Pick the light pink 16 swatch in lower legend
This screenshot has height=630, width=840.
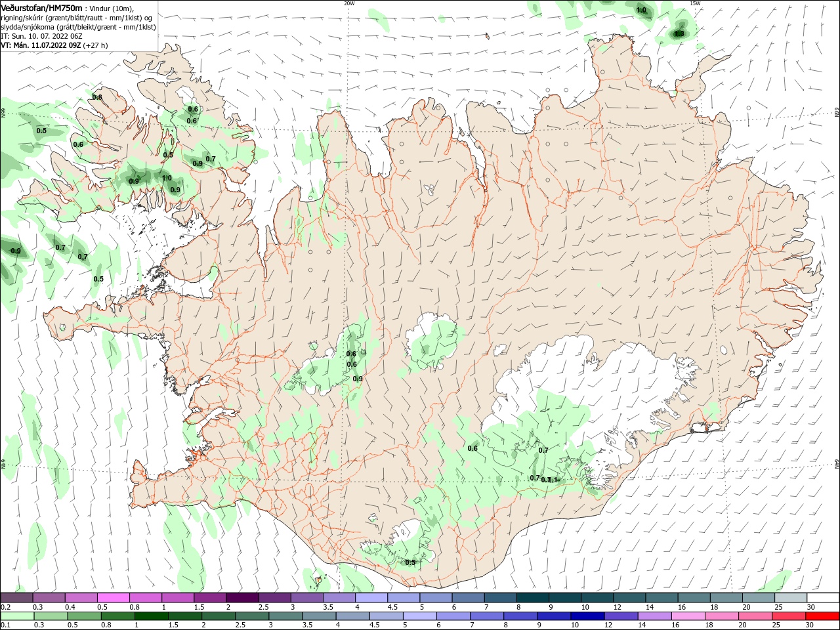[x=688, y=616]
